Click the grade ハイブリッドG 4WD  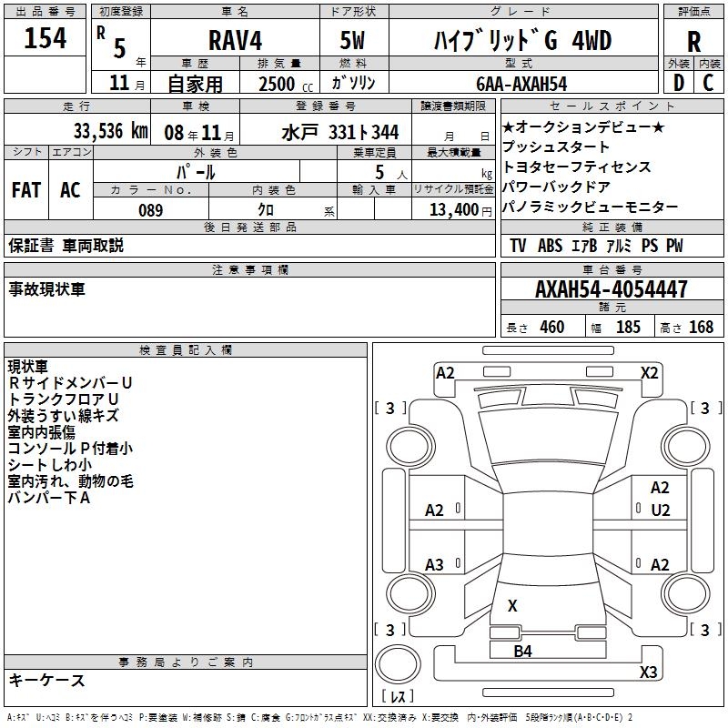(x=522, y=40)
